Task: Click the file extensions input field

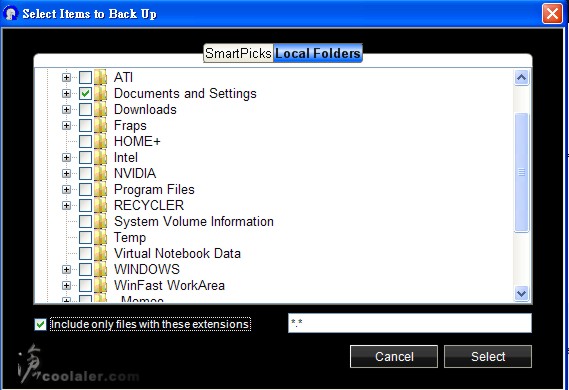Action: tap(410, 323)
